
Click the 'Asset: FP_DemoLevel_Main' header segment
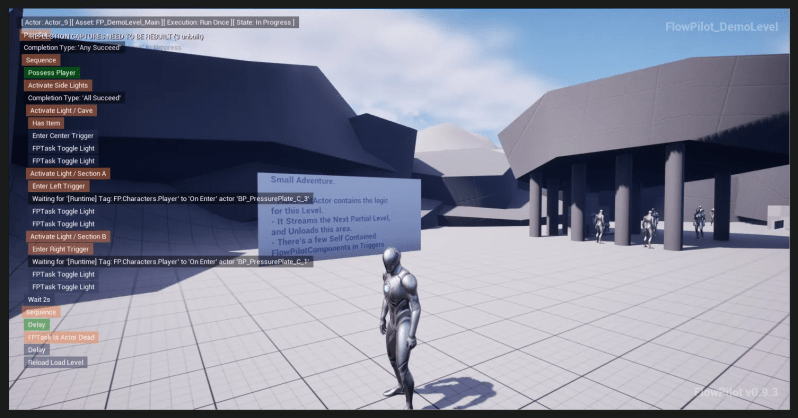(x=118, y=22)
